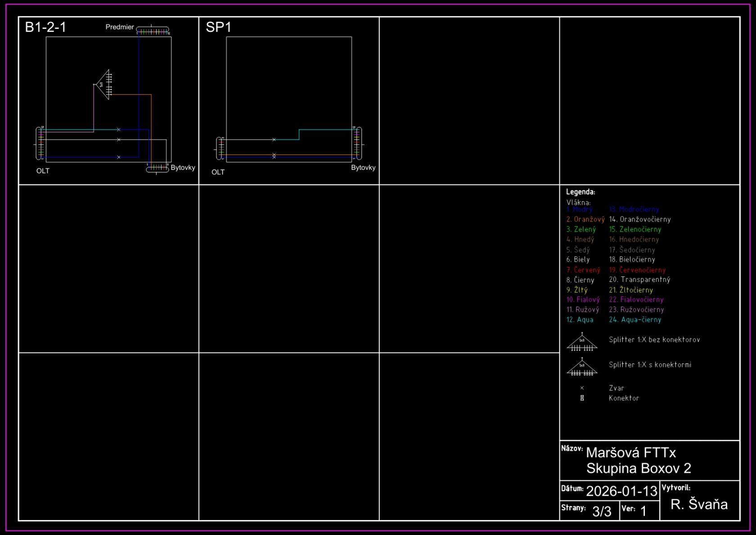The image size is (756, 535).
Task: Click the B1-2-1 box title
Action: tap(45, 27)
